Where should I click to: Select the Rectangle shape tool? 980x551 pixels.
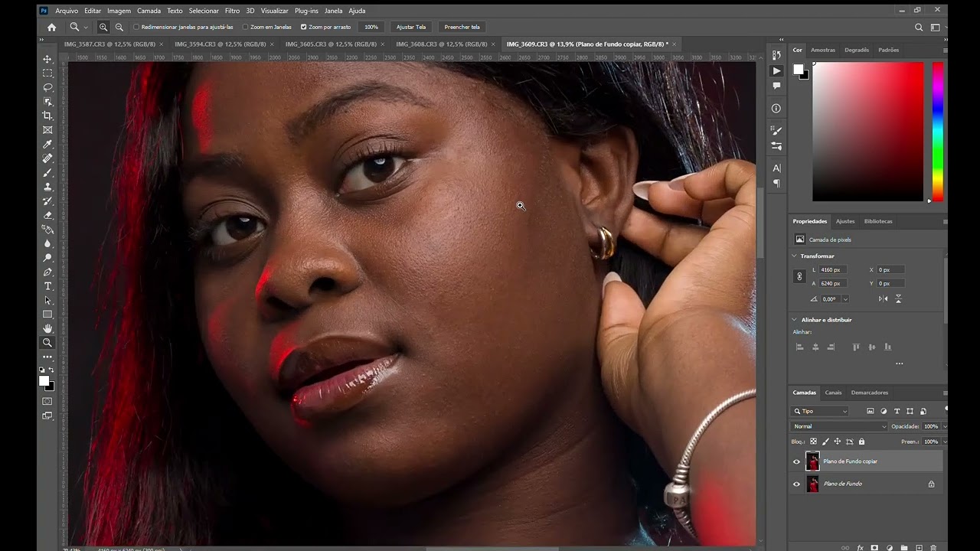click(47, 315)
